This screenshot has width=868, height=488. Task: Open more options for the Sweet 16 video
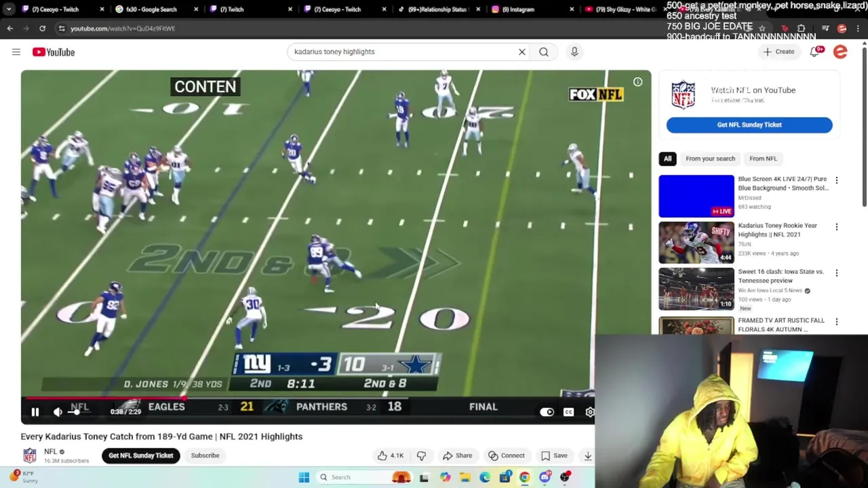tap(836, 272)
